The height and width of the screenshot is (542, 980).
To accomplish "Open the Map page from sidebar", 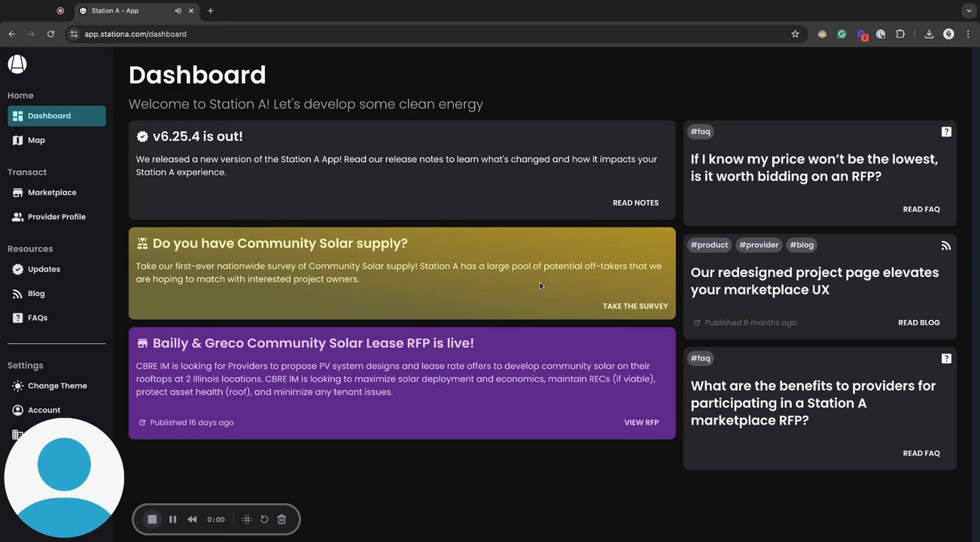I will 36,140.
